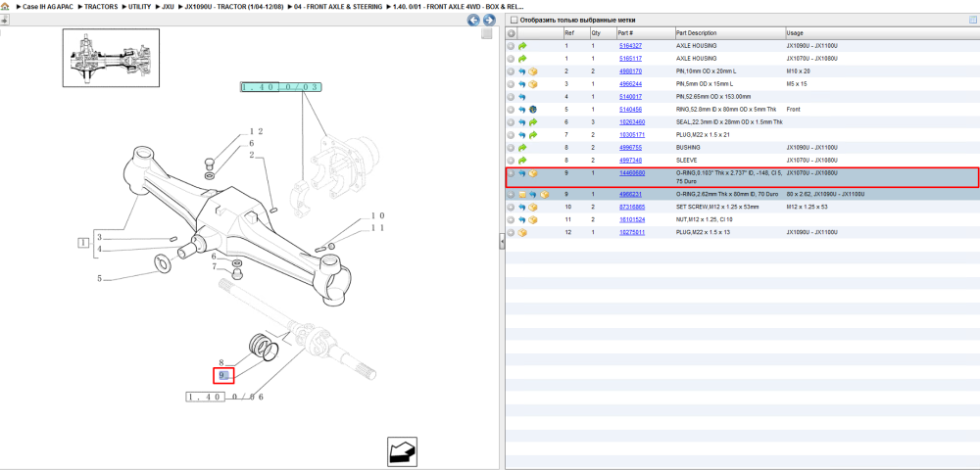The width and height of the screenshot is (980, 470).
Task: Open part number 10305171
Action: tap(632, 135)
